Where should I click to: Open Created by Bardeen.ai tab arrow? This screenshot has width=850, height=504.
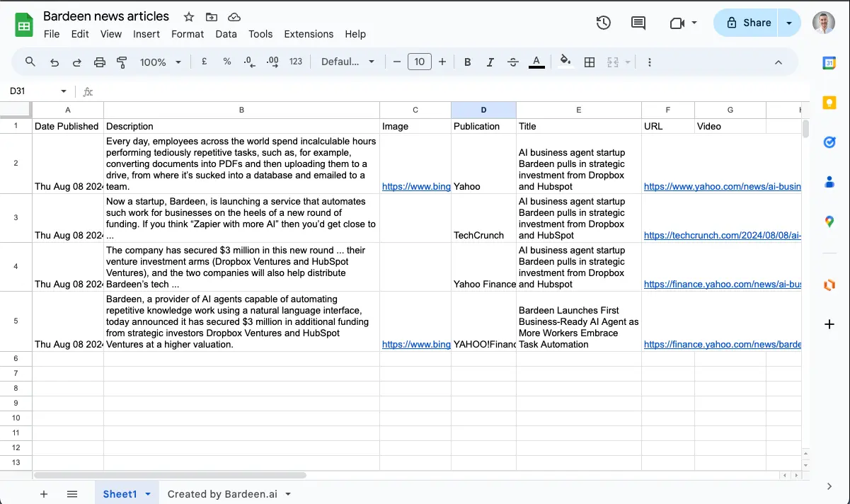[287, 494]
